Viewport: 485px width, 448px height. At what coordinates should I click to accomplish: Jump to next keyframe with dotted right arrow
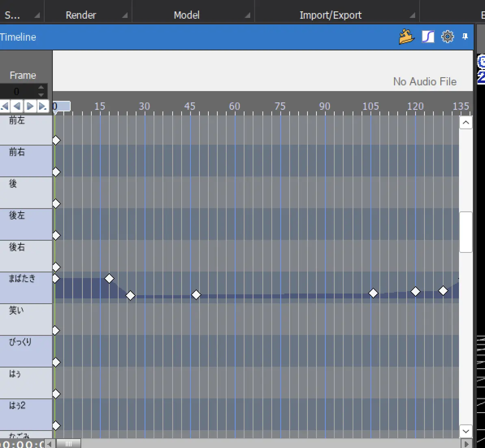(43, 106)
